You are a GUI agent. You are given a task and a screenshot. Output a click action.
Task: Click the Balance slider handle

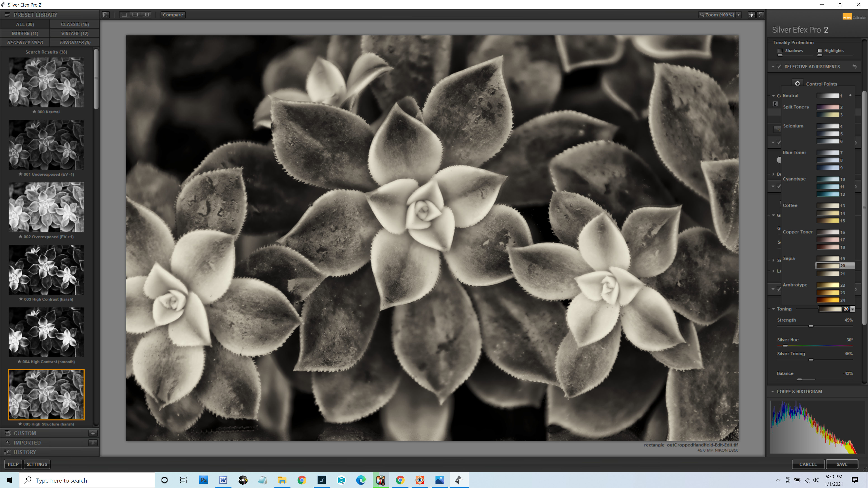[799, 380]
